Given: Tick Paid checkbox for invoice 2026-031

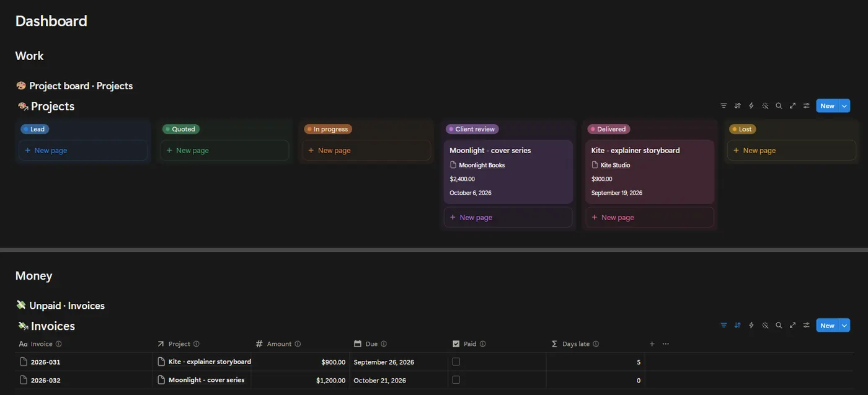Looking at the screenshot, I should [x=456, y=362].
